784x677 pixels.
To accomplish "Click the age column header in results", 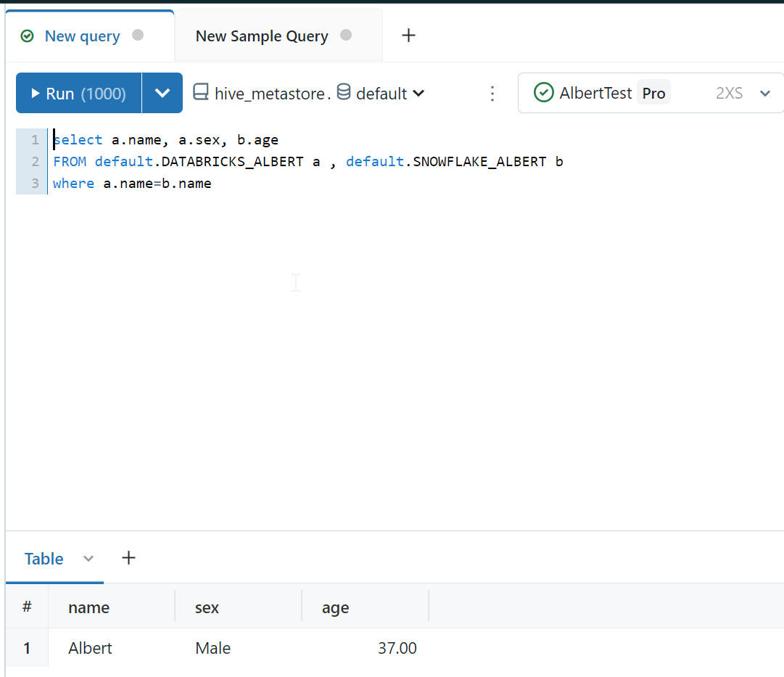I will (335, 607).
